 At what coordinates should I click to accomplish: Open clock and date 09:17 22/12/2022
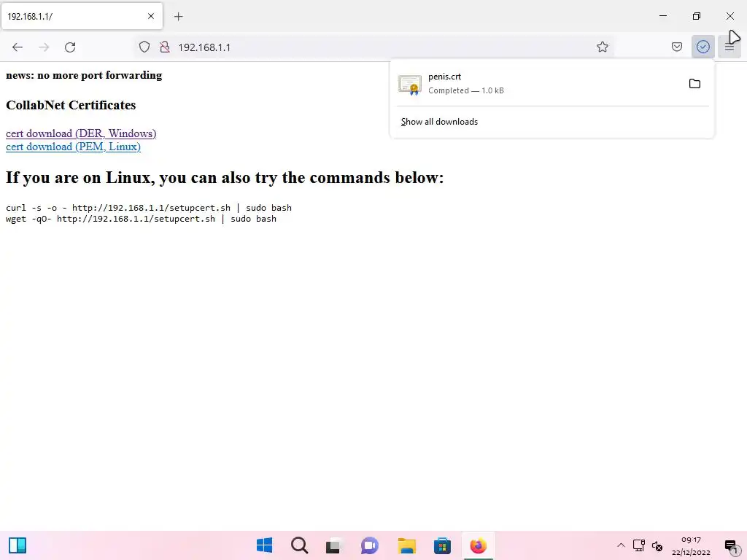click(x=691, y=546)
